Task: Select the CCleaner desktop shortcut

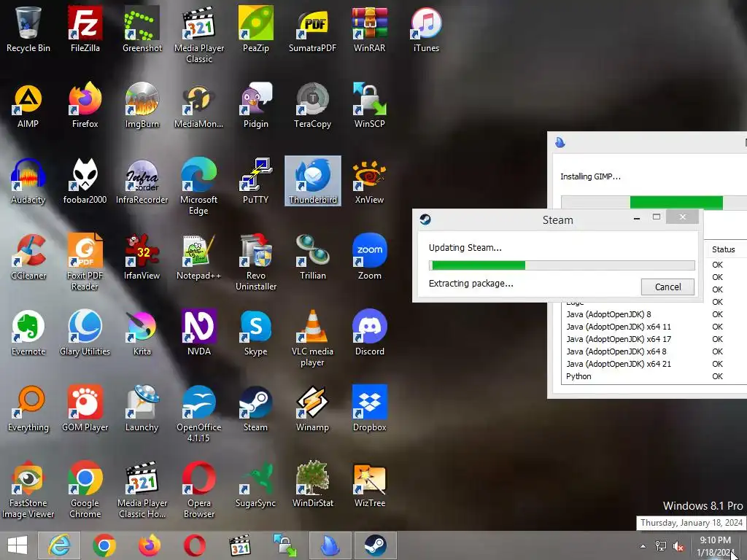Action: point(28,257)
